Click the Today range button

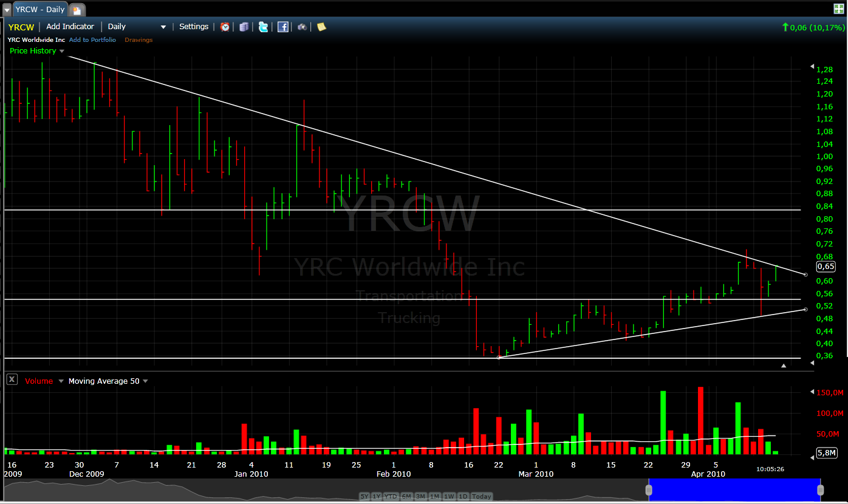481,496
